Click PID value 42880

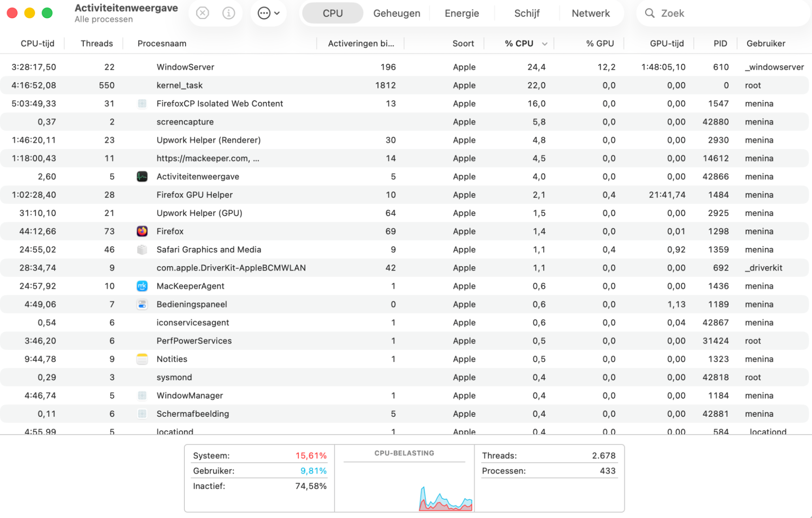pyautogui.click(x=715, y=122)
